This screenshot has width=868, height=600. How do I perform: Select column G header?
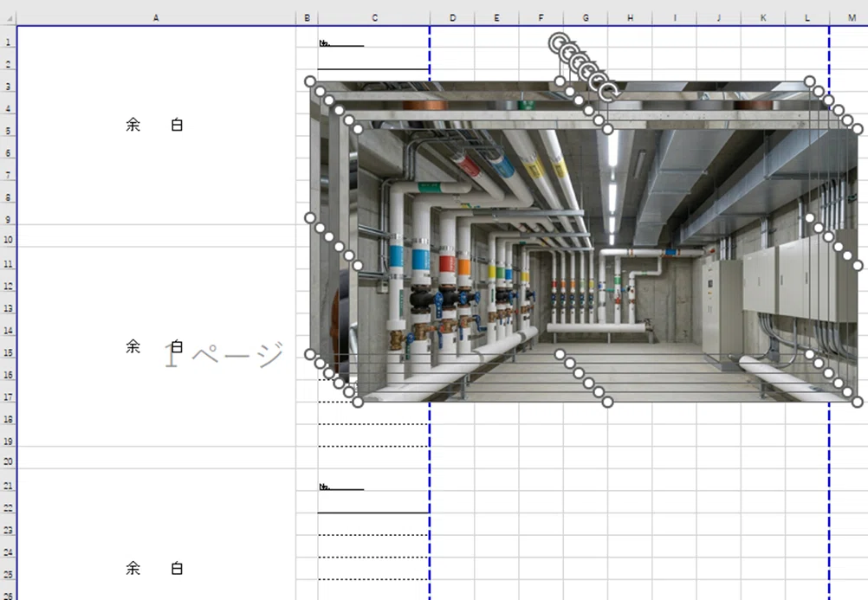coord(586,18)
